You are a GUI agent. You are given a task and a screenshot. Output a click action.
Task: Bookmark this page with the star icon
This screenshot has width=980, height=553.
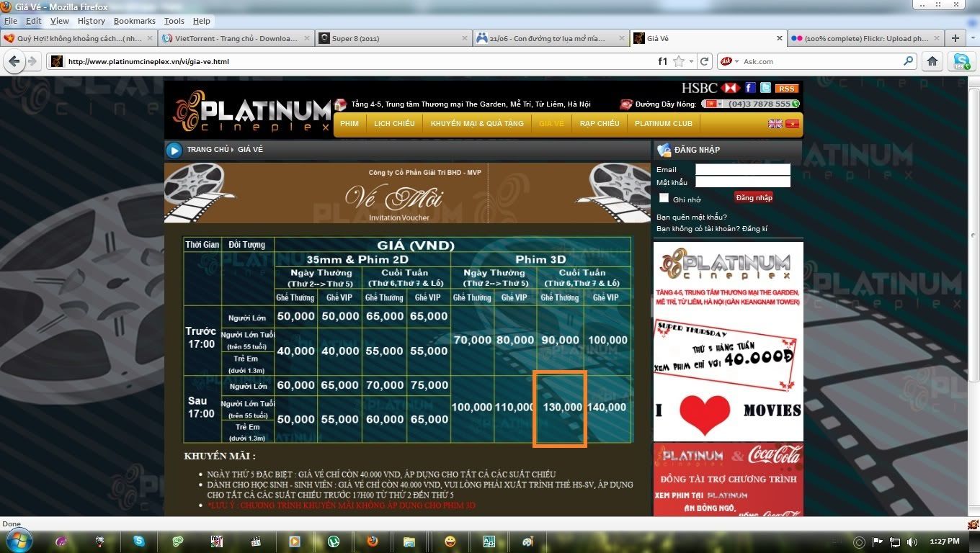(679, 61)
